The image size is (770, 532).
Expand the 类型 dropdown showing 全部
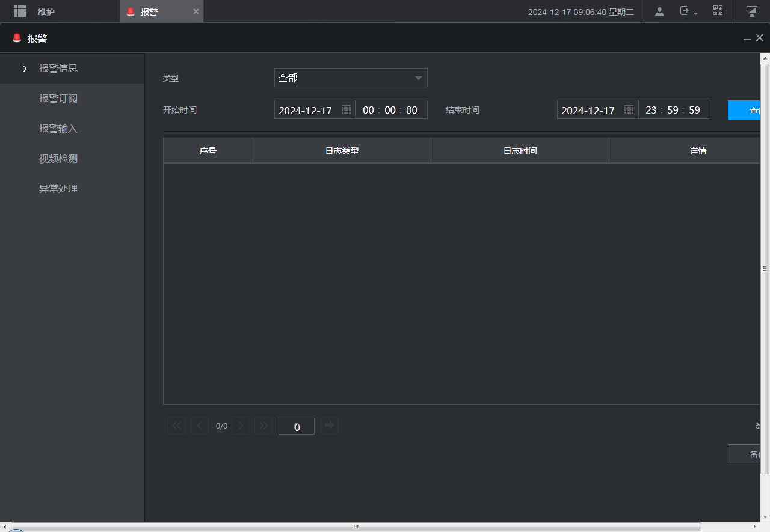click(351, 78)
